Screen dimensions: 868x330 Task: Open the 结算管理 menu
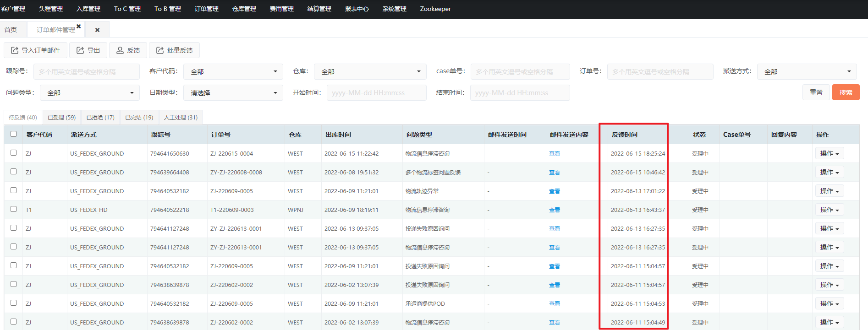tap(319, 9)
